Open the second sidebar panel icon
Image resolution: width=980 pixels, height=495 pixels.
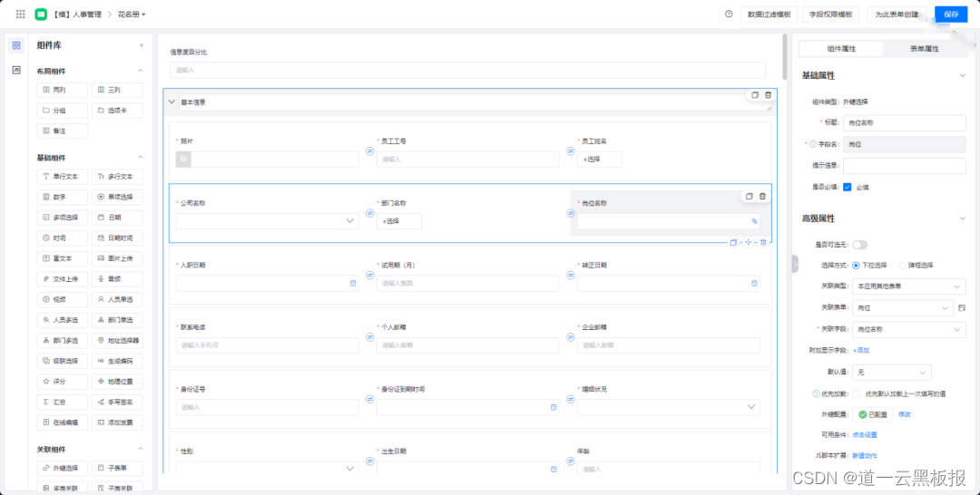click(x=16, y=70)
